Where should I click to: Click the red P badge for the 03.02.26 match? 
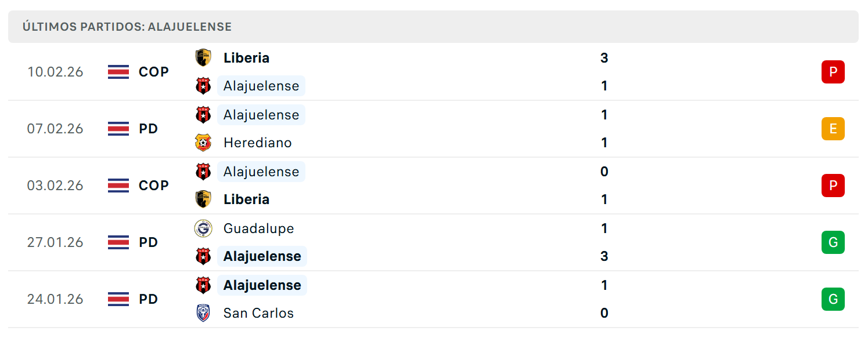[x=833, y=186]
